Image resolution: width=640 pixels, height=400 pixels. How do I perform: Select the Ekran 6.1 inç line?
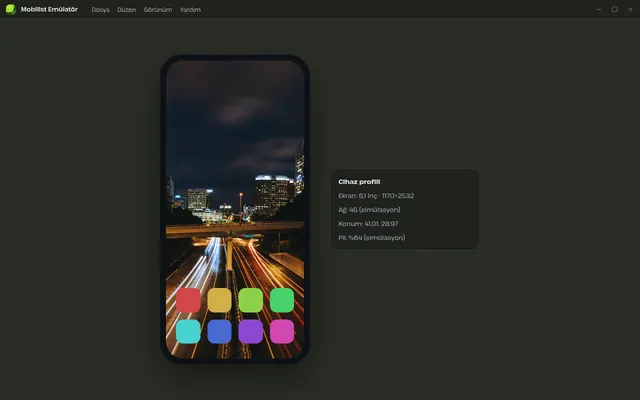[x=376, y=196]
